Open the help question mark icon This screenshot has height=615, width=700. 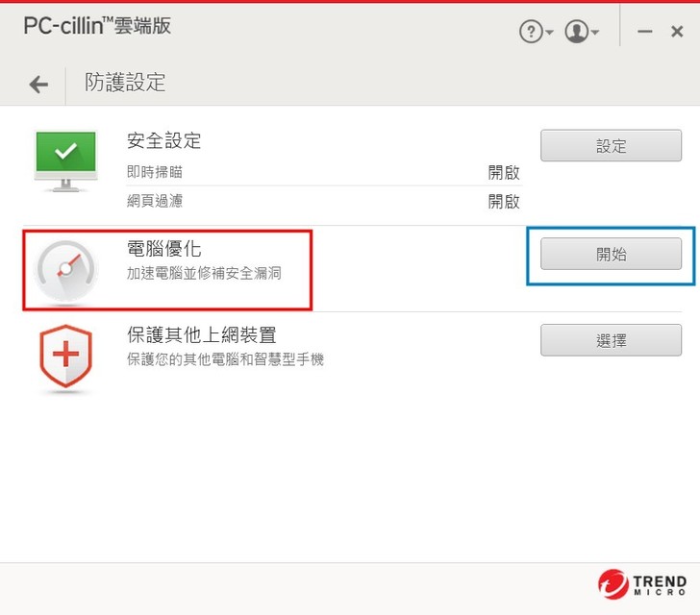[531, 32]
